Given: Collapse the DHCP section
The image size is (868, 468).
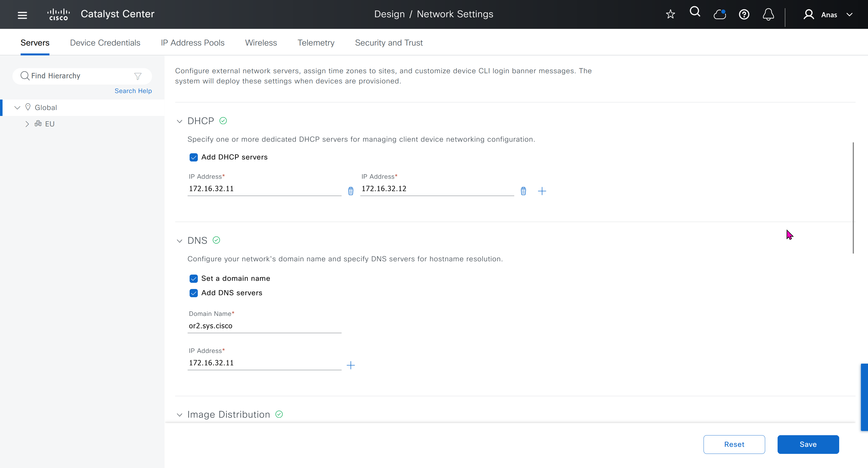Looking at the screenshot, I should [179, 121].
